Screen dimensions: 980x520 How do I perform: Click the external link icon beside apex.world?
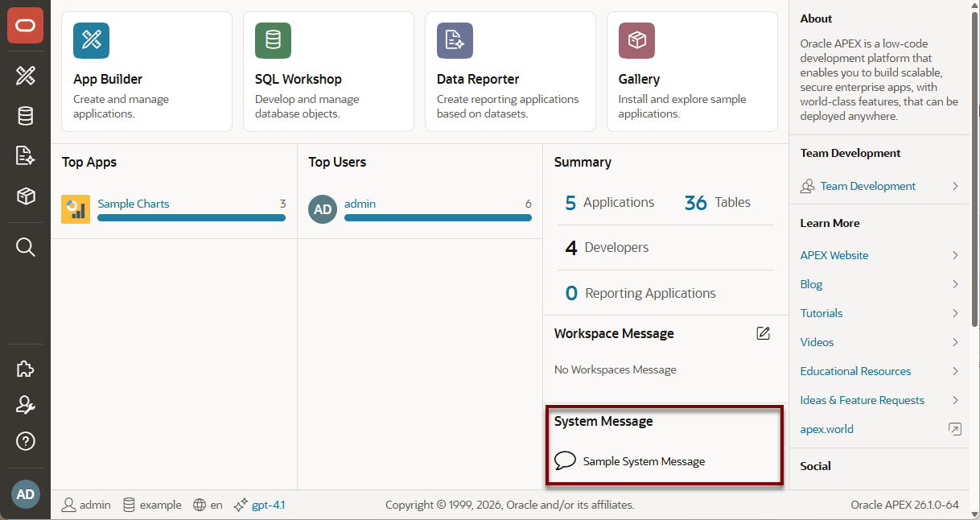955,429
